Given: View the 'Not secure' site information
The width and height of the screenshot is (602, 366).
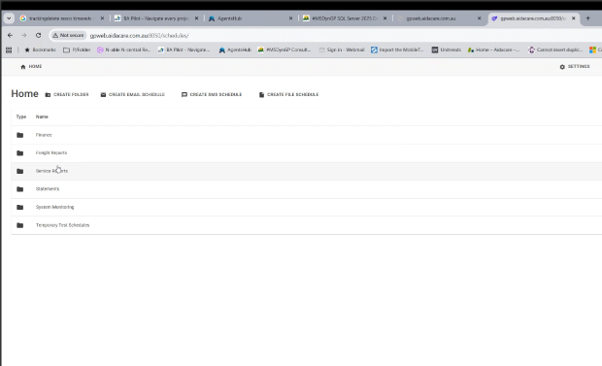Looking at the screenshot, I should 68,35.
